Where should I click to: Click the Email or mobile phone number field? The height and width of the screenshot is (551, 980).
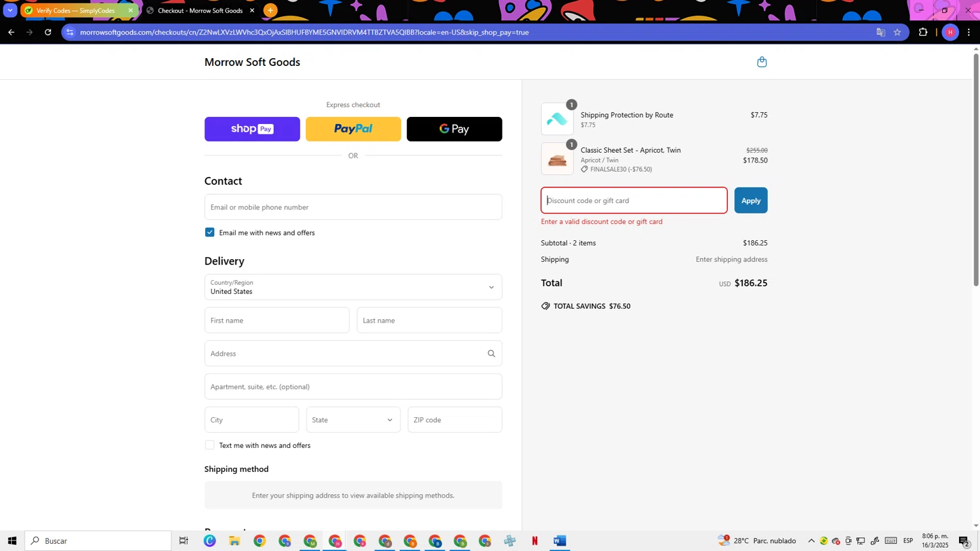point(353,207)
